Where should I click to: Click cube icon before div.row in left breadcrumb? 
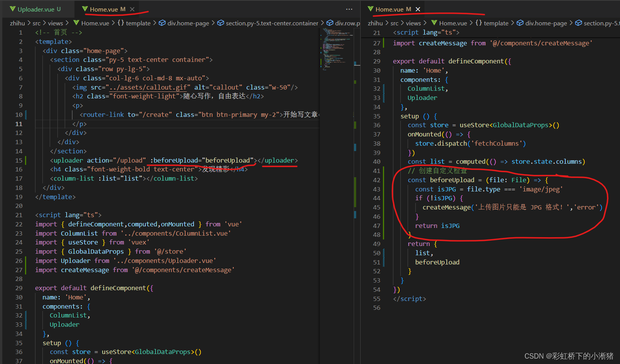click(x=330, y=23)
